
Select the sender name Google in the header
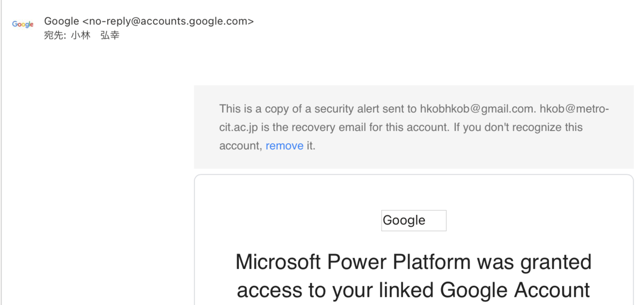pyautogui.click(x=62, y=21)
